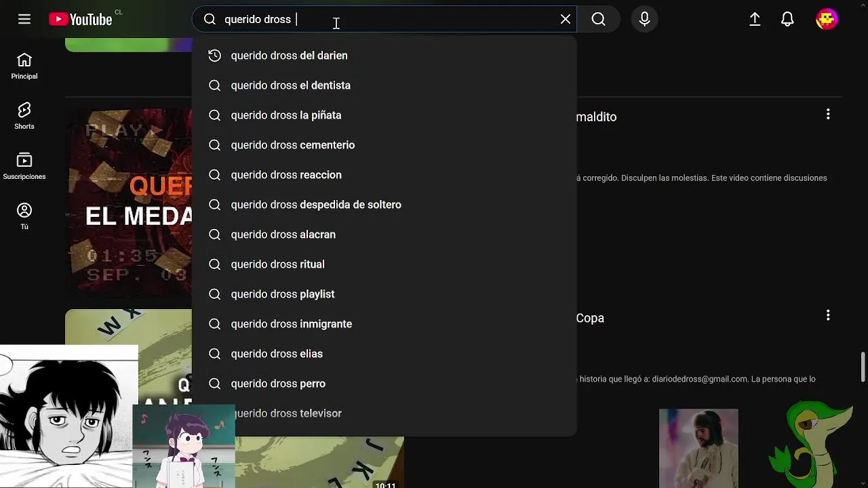The width and height of the screenshot is (868, 488).
Task: Click search icon beside 'cementerio' suggestion
Action: [x=214, y=145]
